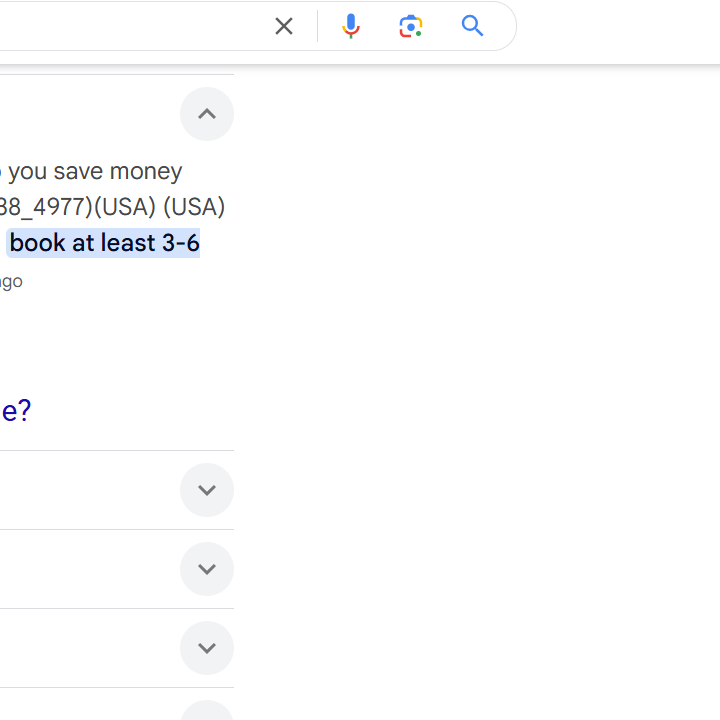This screenshot has width=720, height=720.
Task: Expand the second collapsed question chevron
Action: (207, 569)
